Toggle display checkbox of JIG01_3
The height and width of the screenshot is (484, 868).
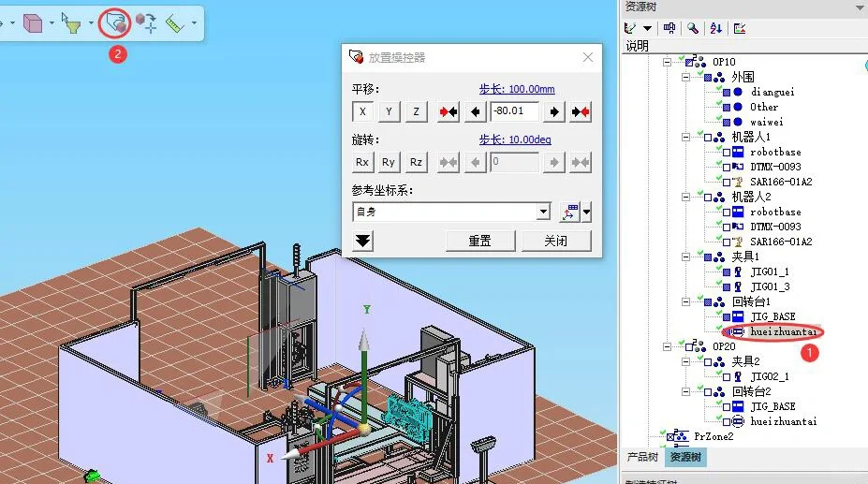[727, 286]
